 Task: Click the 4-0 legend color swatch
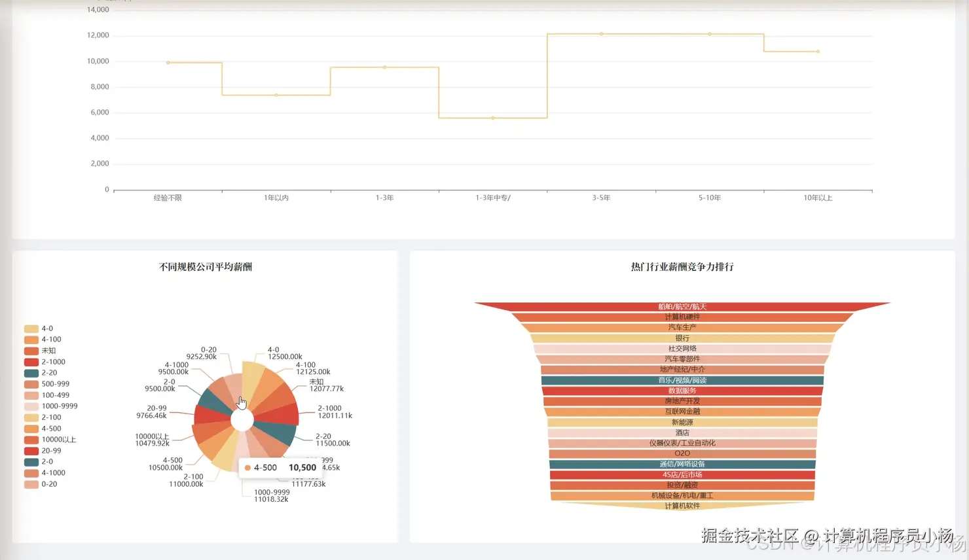[x=29, y=328]
